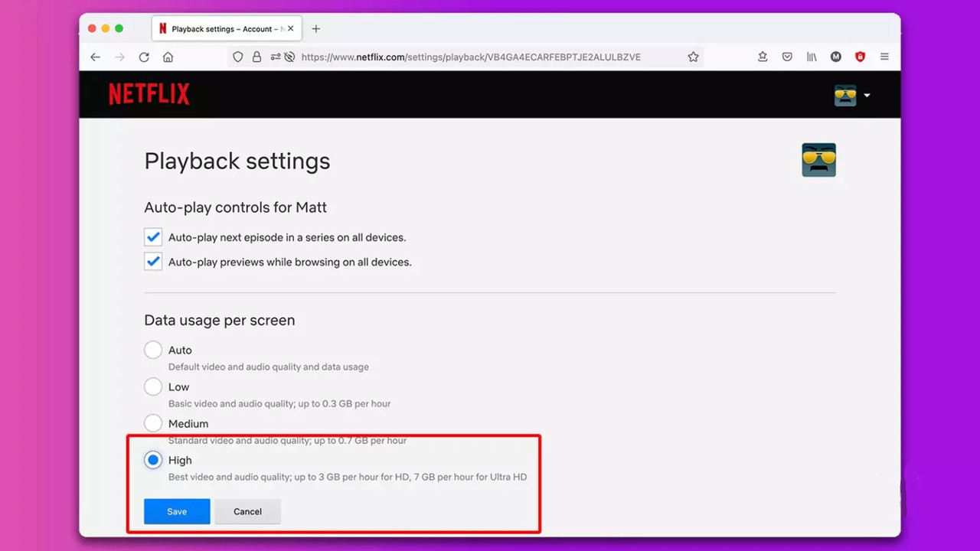Open the browser home page icon
The width and height of the screenshot is (980, 551).
(168, 57)
